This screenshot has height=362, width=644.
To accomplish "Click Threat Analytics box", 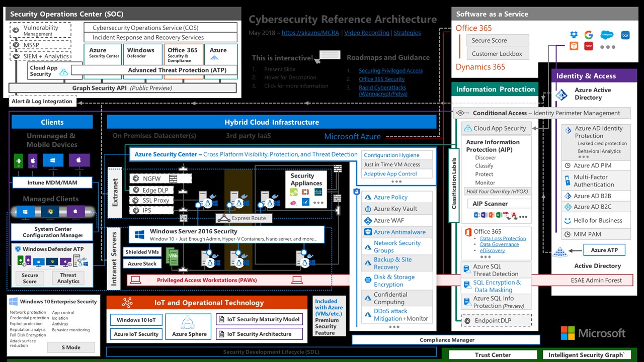I will click(x=68, y=278).
